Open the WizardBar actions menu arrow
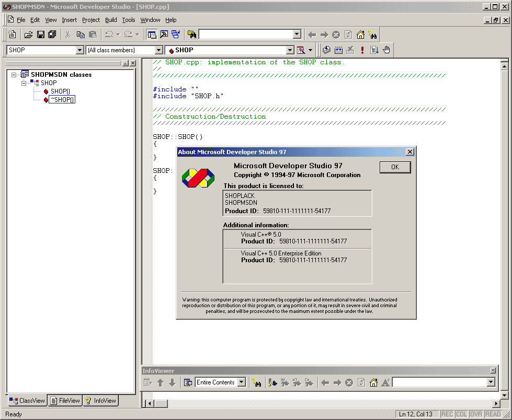Screen dimensions: 512x420 pyautogui.click(x=310, y=50)
